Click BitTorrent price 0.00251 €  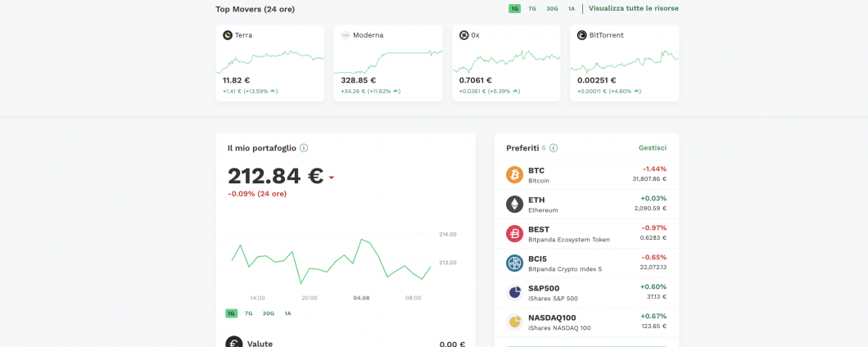[598, 80]
